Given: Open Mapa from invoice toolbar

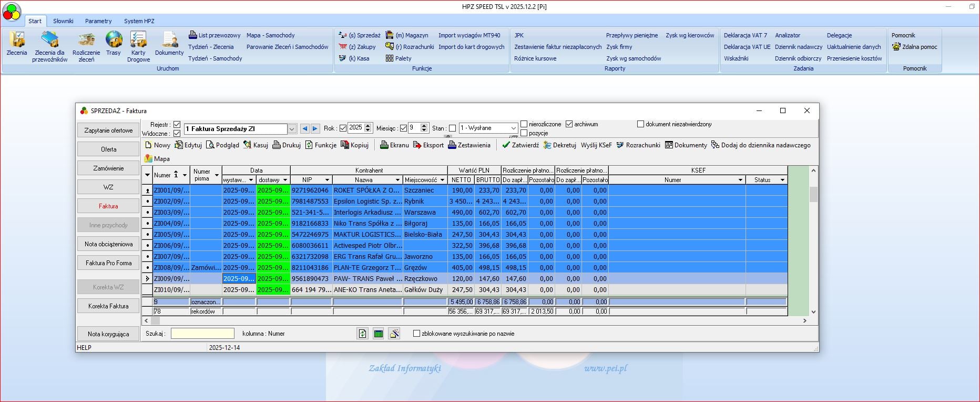Looking at the screenshot, I should tap(157, 158).
